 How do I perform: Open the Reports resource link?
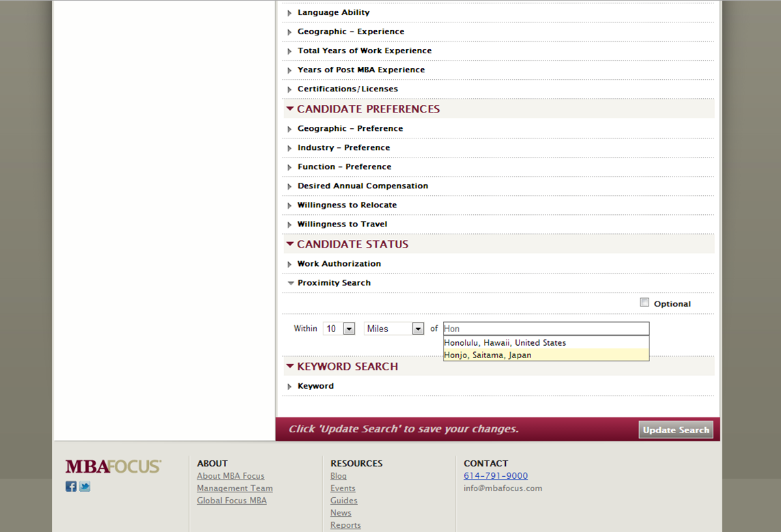click(345, 525)
